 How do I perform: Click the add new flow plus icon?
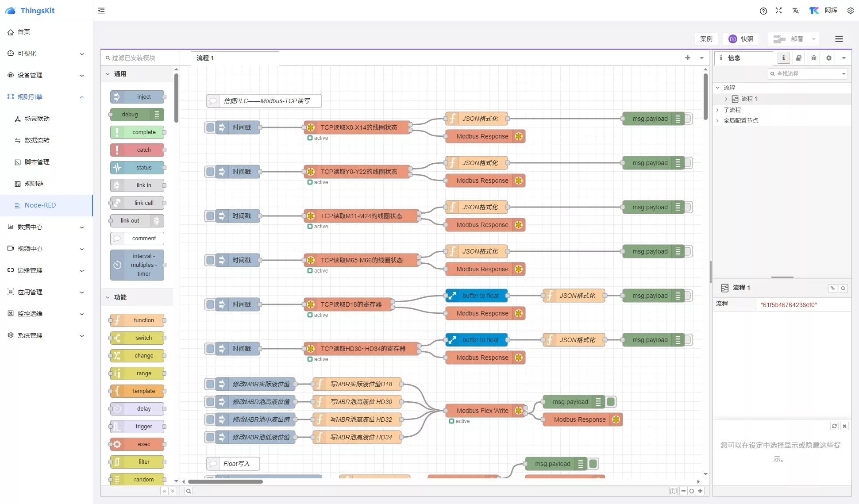(687, 58)
